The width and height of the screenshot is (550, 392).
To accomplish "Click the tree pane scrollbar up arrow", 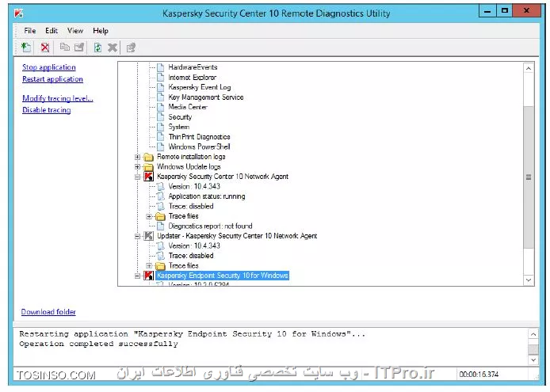I will coord(529,68).
